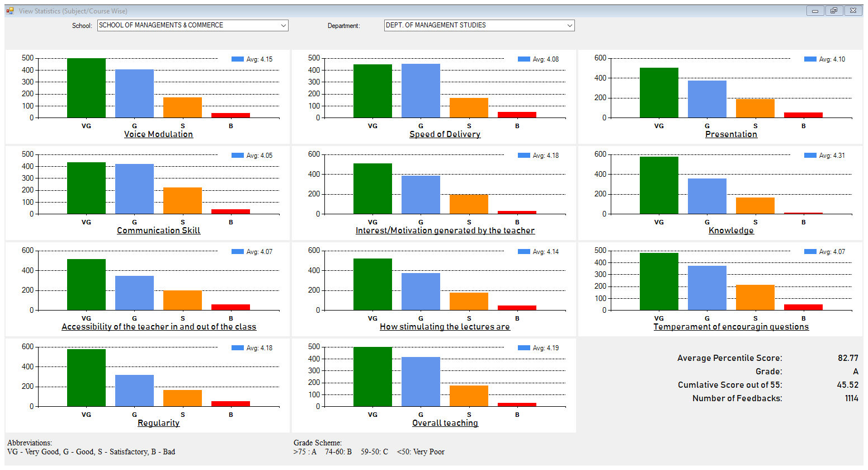Click the application icon in title bar
The height and width of the screenshot is (470, 868).
coord(10,11)
